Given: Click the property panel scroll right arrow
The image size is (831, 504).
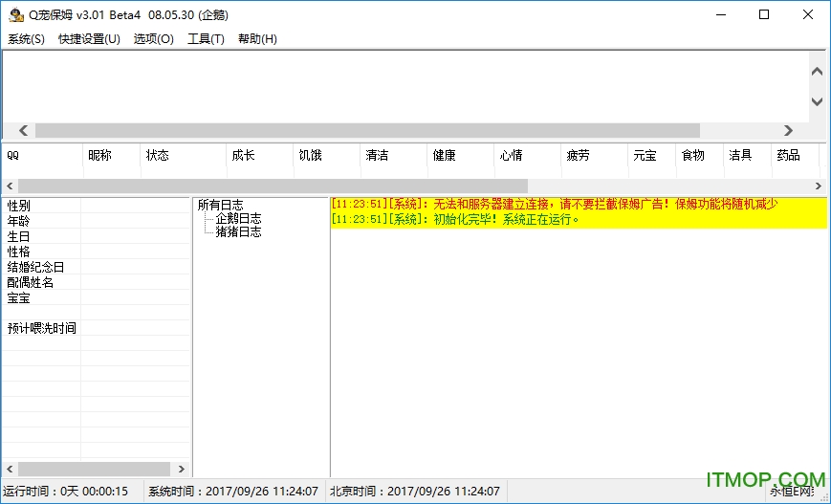Looking at the screenshot, I should coord(182,469).
